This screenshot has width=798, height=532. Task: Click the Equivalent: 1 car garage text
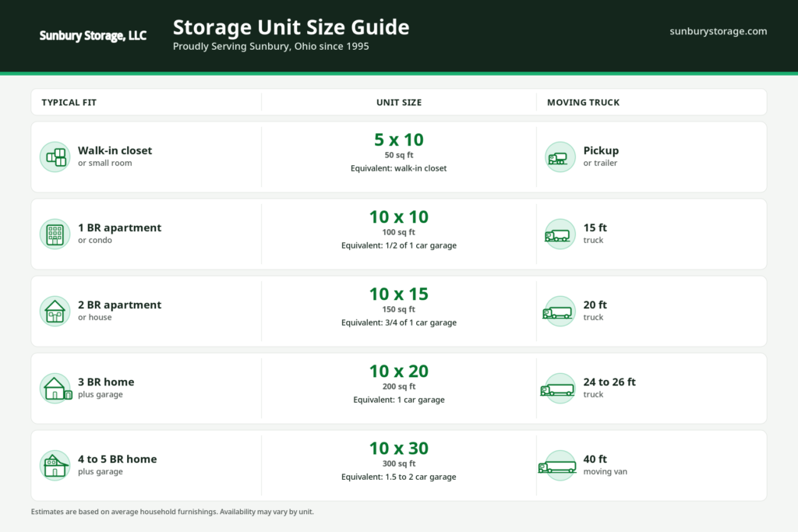399,400
